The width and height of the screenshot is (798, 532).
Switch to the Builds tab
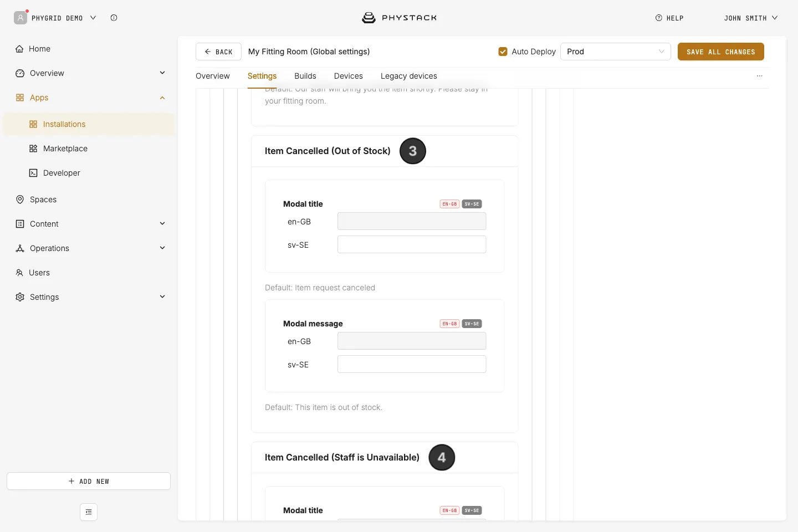(305, 76)
